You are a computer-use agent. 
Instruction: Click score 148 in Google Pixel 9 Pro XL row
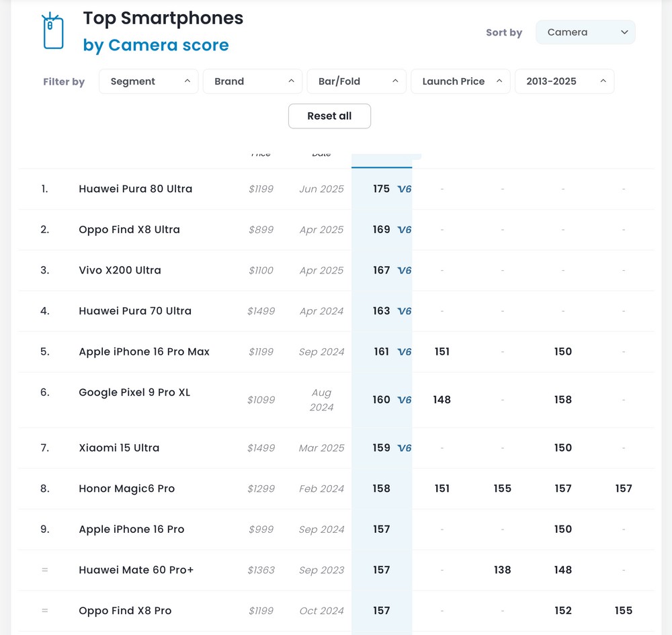coord(442,400)
